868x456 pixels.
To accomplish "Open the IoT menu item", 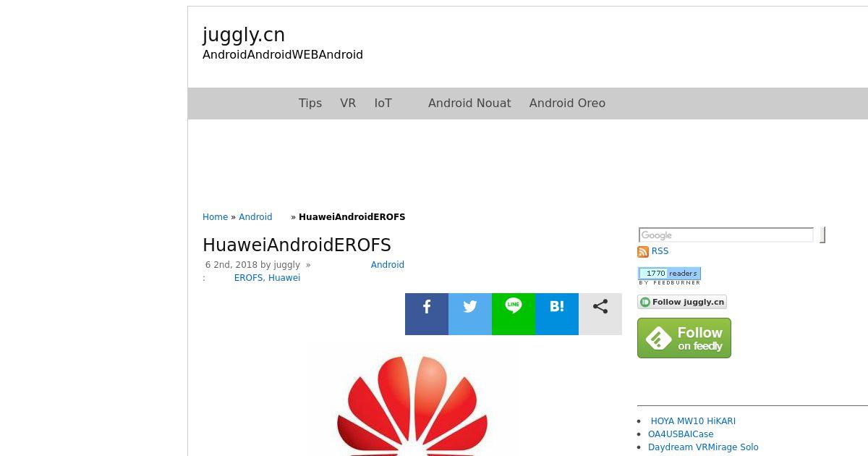I will 383,104.
